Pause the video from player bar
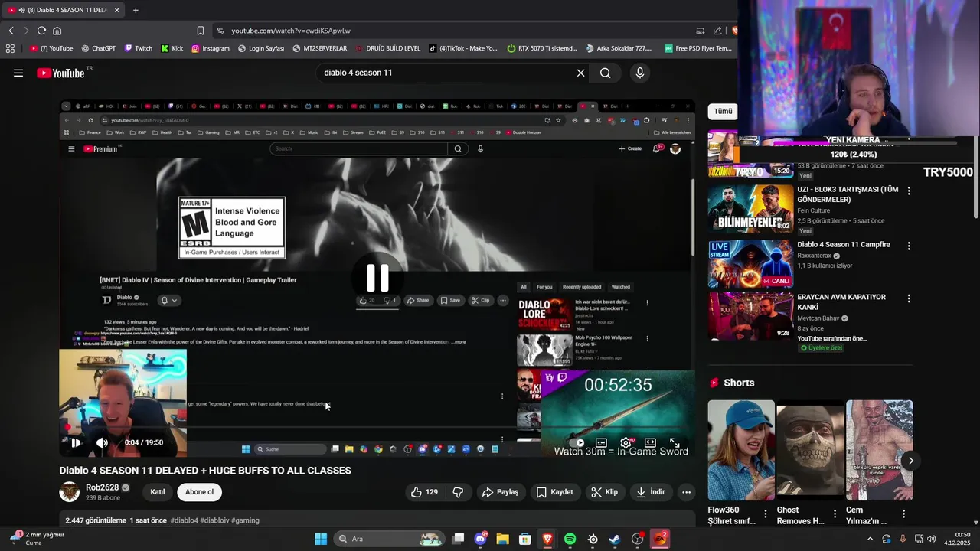Viewport: 980px width, 551px height. [x=75, y=442]
